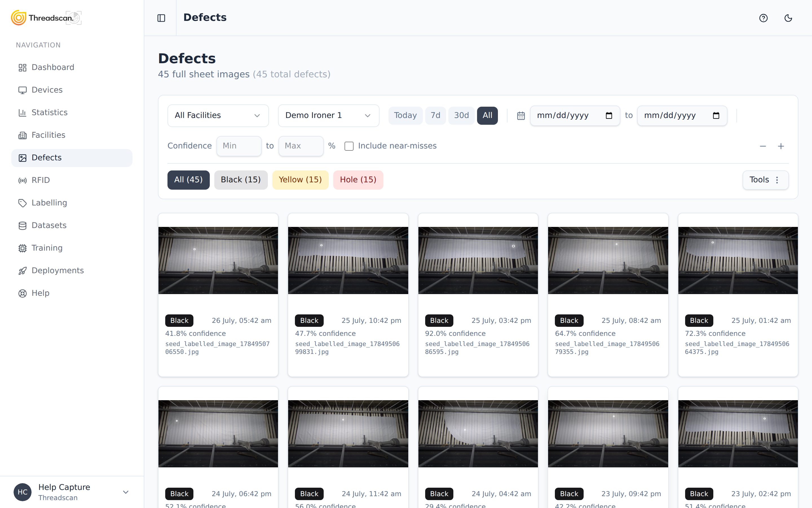Image resolution: width=812 pixels, height=508 pixels.
Task: Click the 41.8% confidence text
Action: click(195, 334)
